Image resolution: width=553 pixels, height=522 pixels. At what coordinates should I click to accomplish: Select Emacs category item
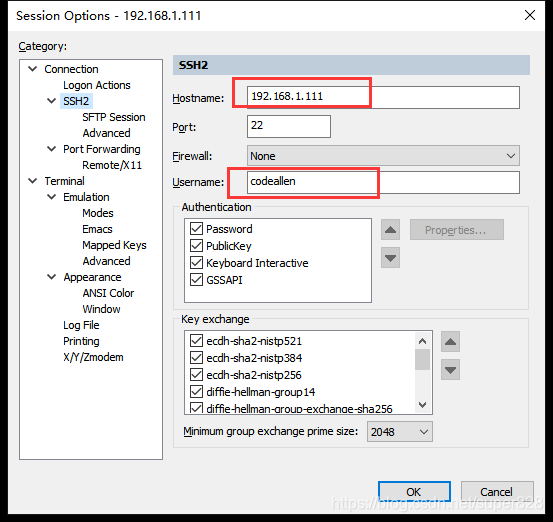point(97,229)
